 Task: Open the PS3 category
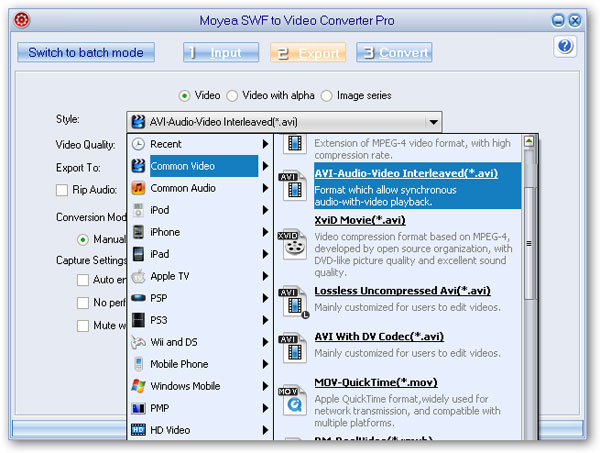coord(200,320)
